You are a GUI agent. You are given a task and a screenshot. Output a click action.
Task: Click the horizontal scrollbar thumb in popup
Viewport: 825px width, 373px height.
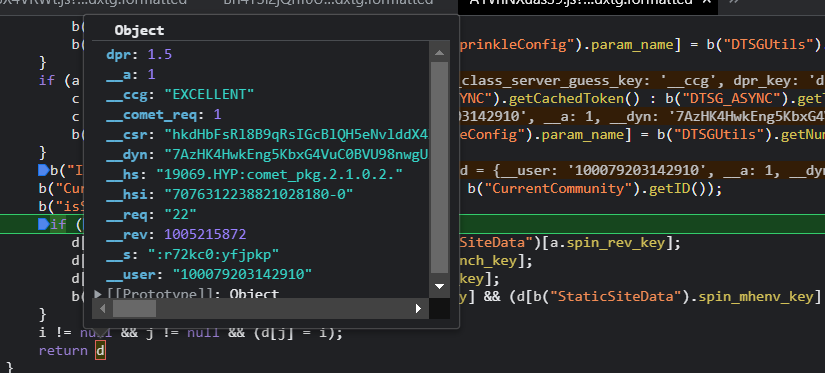[134, 308]
